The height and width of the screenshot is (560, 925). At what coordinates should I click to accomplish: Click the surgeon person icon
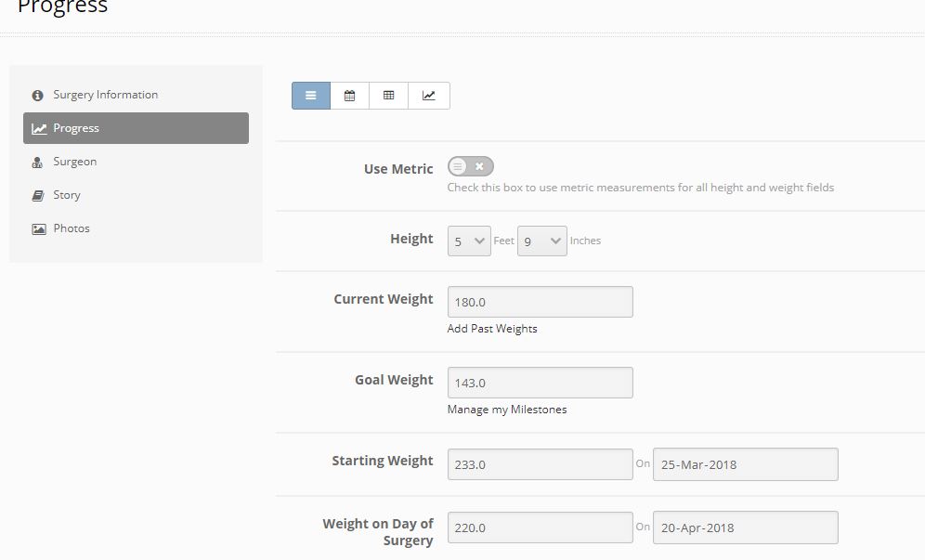pyautogui.click(x=37, y=163)
